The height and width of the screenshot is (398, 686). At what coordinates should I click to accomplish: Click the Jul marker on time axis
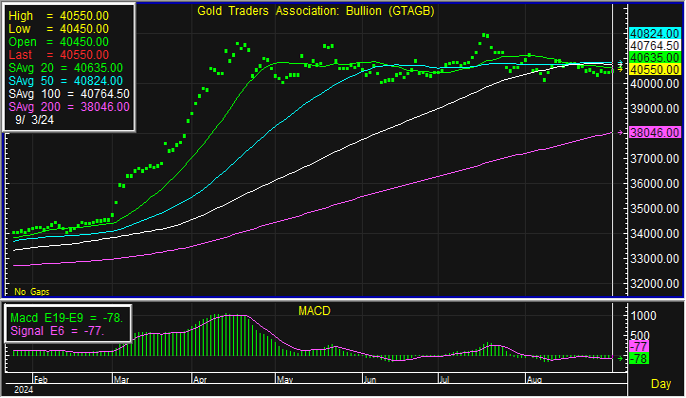(444, 380)
